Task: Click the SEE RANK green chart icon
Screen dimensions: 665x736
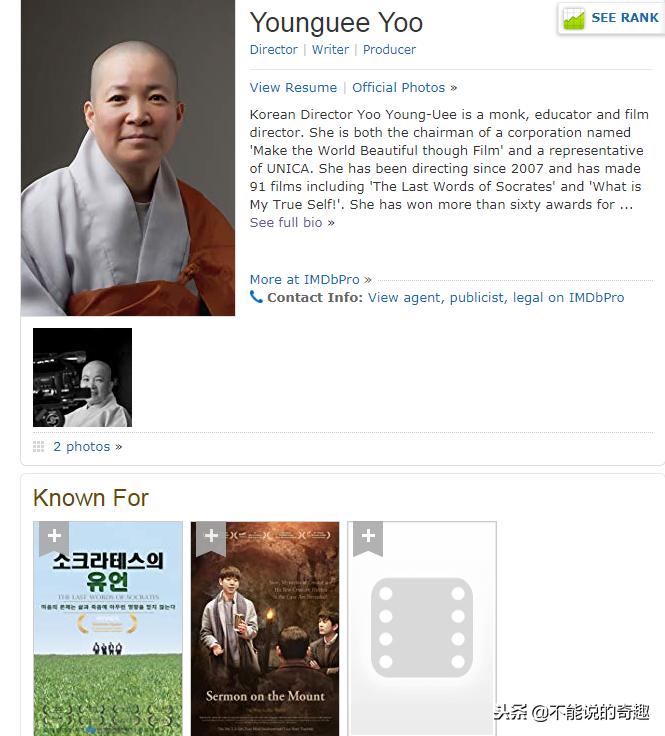Action: (573, 18)
